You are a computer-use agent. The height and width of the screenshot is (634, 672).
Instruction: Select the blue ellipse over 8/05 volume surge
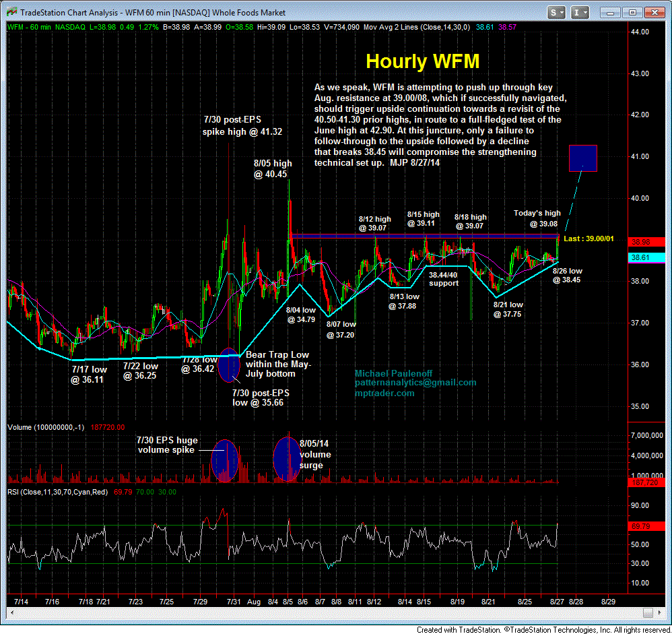pos(288,459)
